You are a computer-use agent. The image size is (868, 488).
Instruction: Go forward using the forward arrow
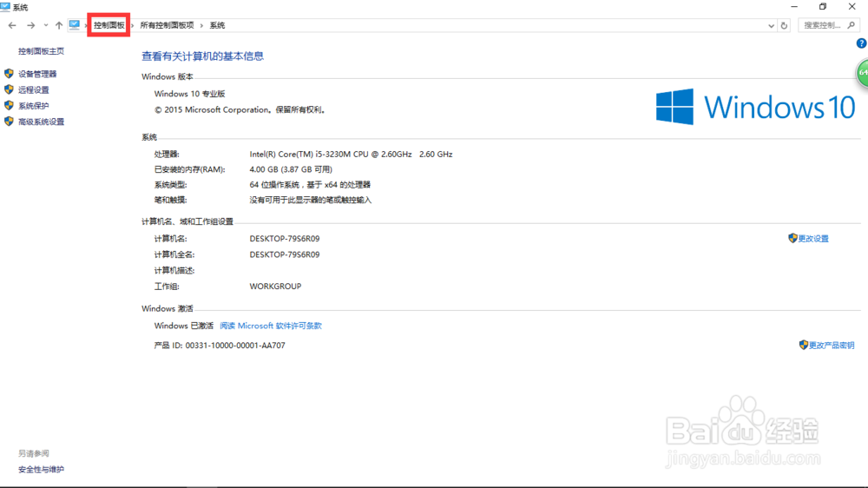[x=31, y=25]
